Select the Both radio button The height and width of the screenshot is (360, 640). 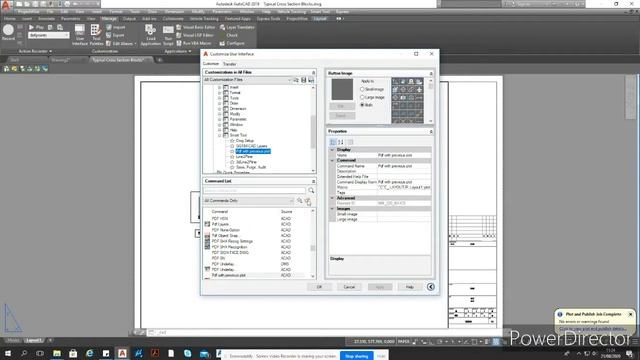coord(362,105)
